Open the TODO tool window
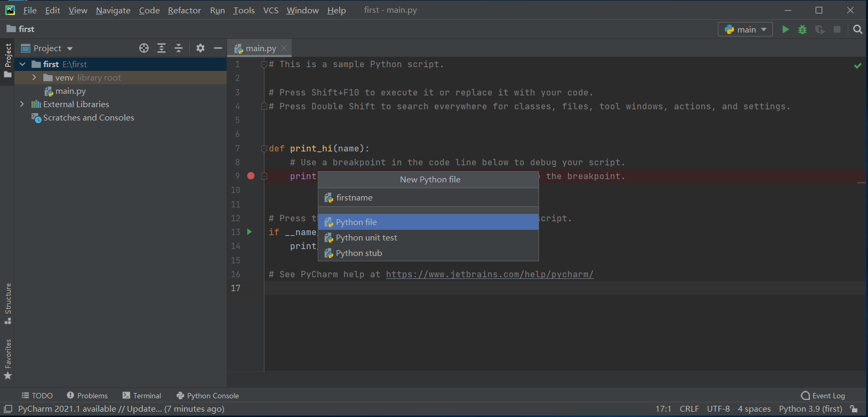 [37, 396]
